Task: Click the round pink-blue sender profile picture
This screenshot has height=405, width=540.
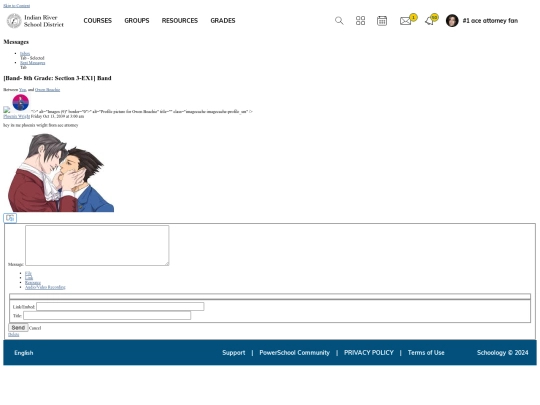Action: (x=21, y=102)
